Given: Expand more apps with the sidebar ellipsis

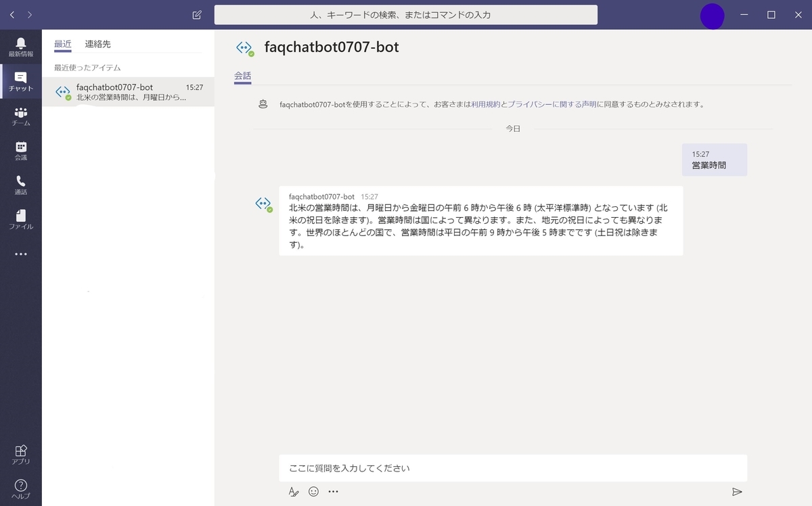Looking at the screenshot, I should pos(21,254).
